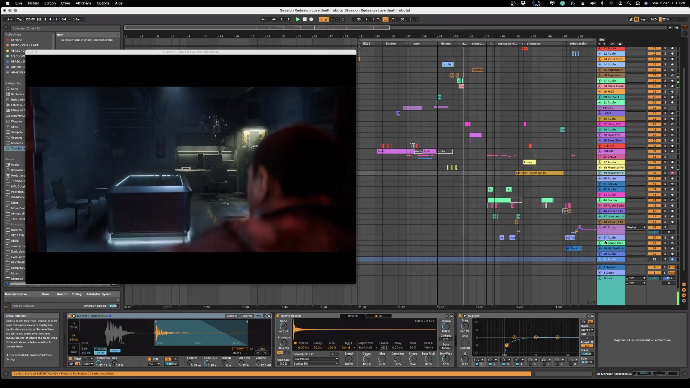Viewport: 690px width, 388px height.
Task: Select the return track A header
Action: [611, 267]
